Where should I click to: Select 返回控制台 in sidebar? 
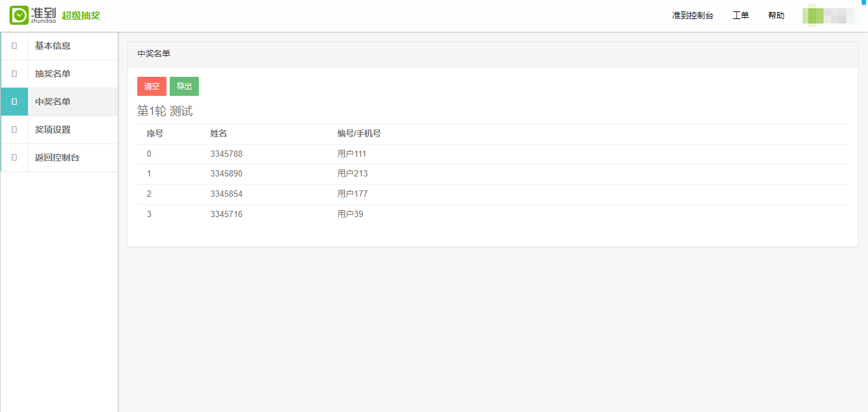tap(57, 157)
